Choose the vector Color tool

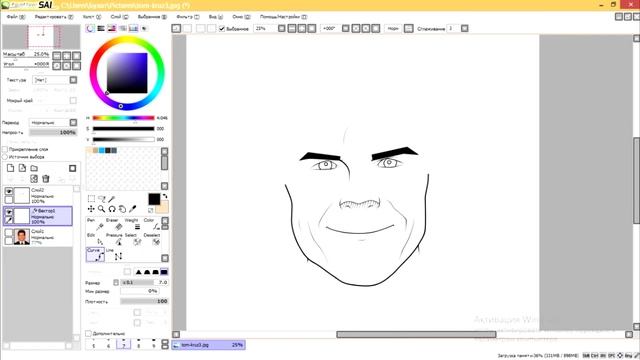click(151, 224)
